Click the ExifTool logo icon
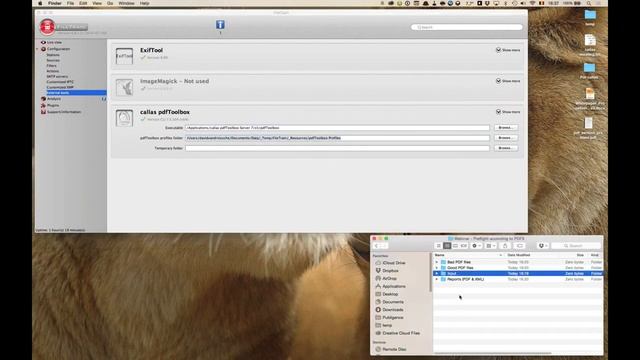The height and width of the screenshot is (360, 640). [x=124, y=56]
